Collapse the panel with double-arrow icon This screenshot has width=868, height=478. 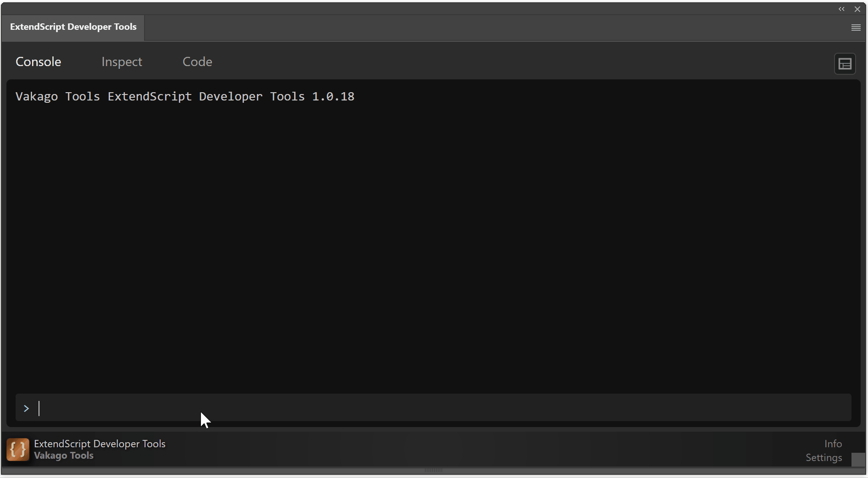(841, 9)
